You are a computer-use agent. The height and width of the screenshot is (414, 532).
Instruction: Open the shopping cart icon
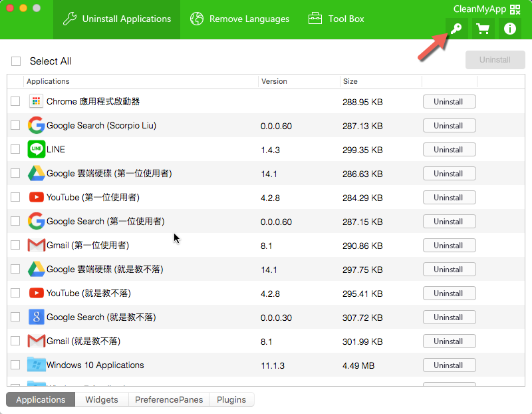483,29
